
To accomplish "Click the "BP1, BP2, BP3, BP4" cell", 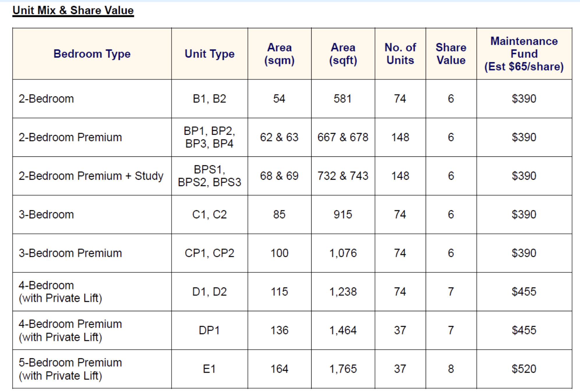I will (x=209, y=137).
